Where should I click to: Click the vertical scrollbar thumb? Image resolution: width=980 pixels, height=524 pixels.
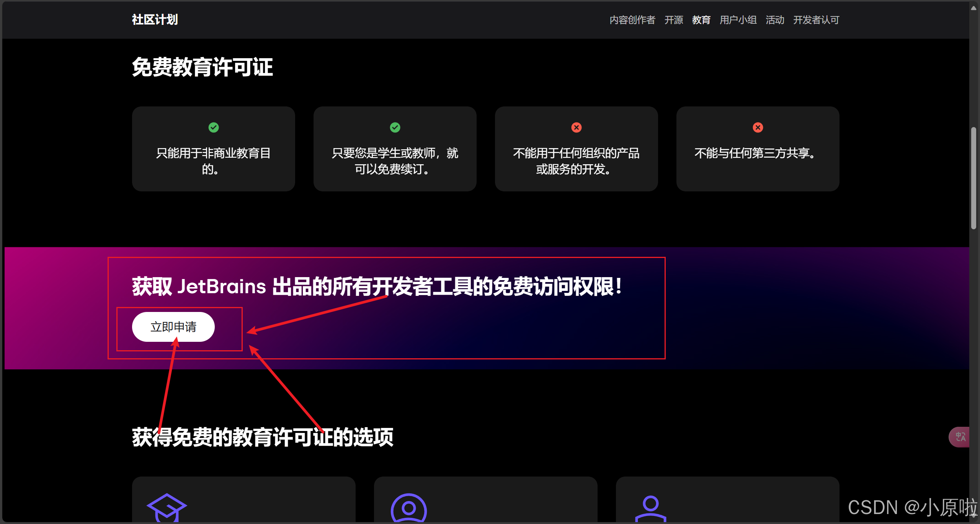973,178
